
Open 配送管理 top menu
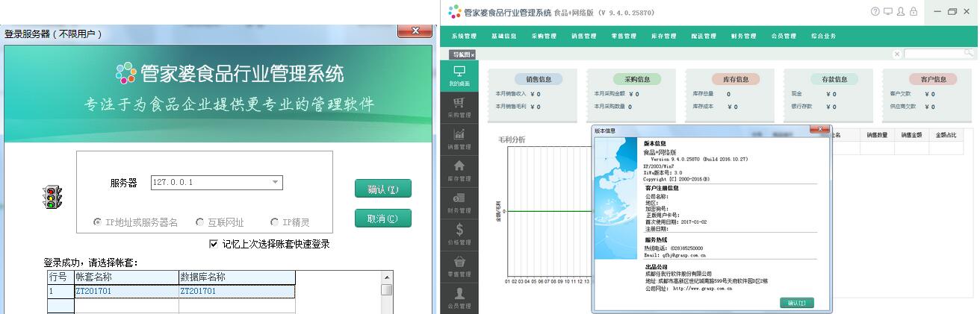[x=704, y=36]
